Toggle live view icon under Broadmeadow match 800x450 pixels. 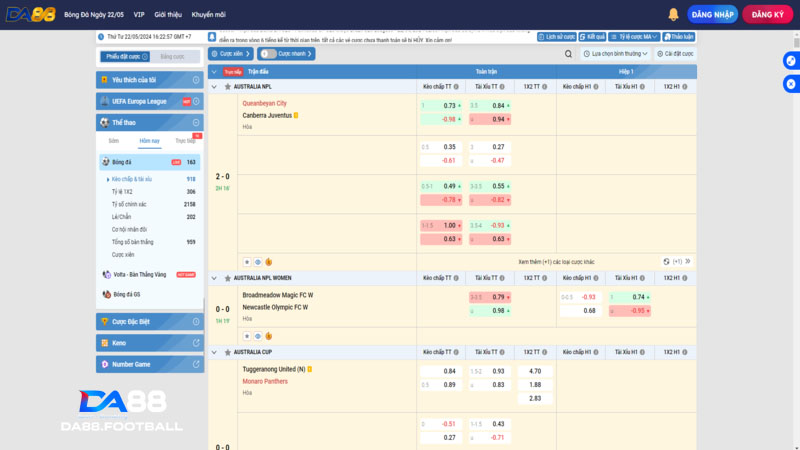(x=257, y=336)
